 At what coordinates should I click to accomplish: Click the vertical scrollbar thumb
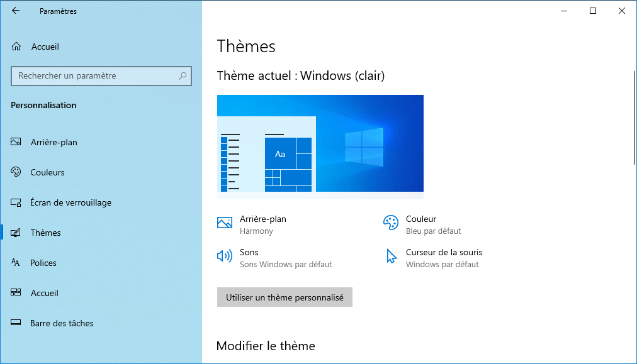[x=634, y=118]
